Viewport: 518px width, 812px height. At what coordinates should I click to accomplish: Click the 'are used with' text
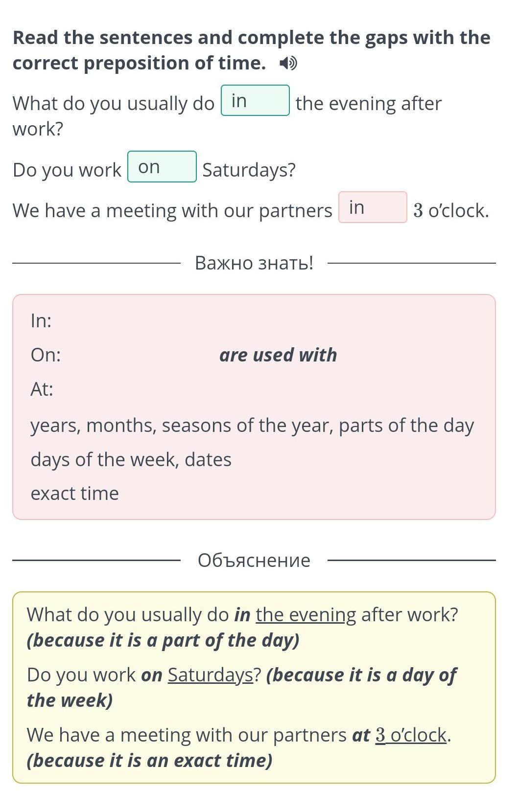tap(278, 355)
